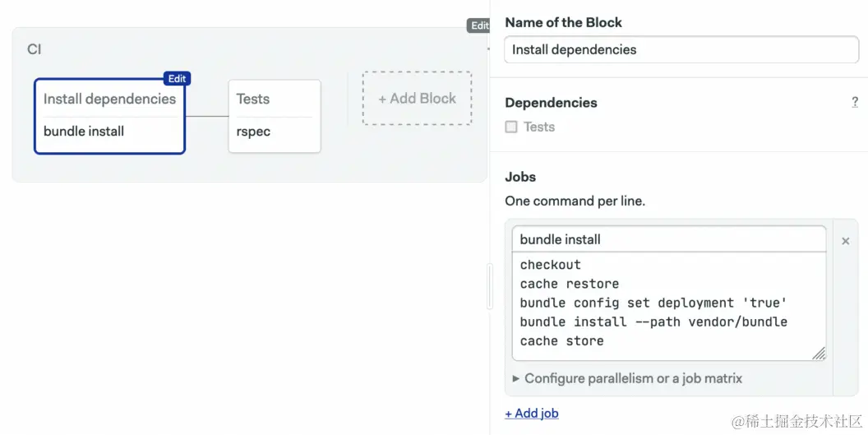Click the cache store command line

562,341
